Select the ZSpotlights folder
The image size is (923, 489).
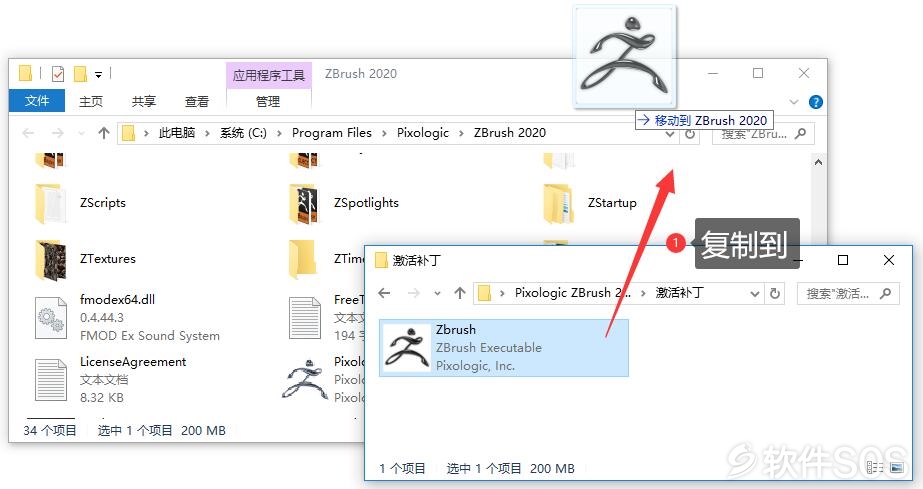pos(344,203)
